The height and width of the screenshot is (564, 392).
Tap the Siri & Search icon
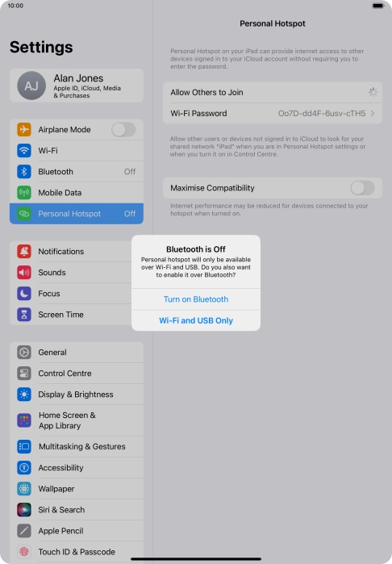point(24,510)
